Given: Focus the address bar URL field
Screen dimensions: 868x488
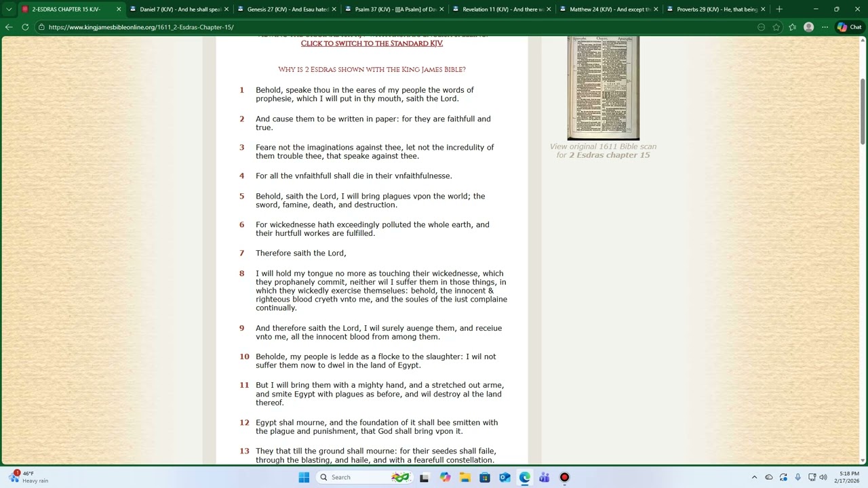Looking at the screenshot, I should [x=400, y=27].
